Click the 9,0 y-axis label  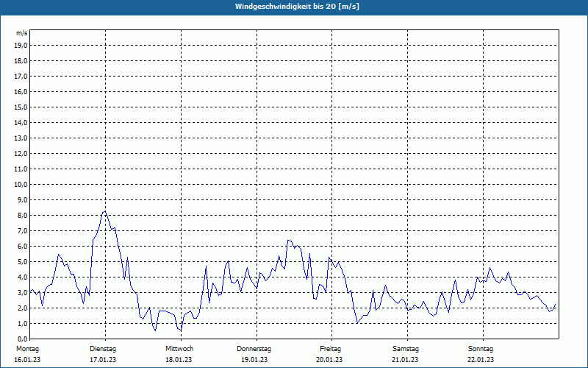click(22, 199)
